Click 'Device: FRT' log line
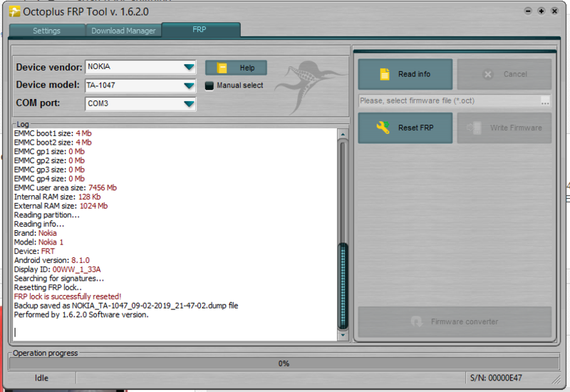570x392 pixels. point(34,252)
